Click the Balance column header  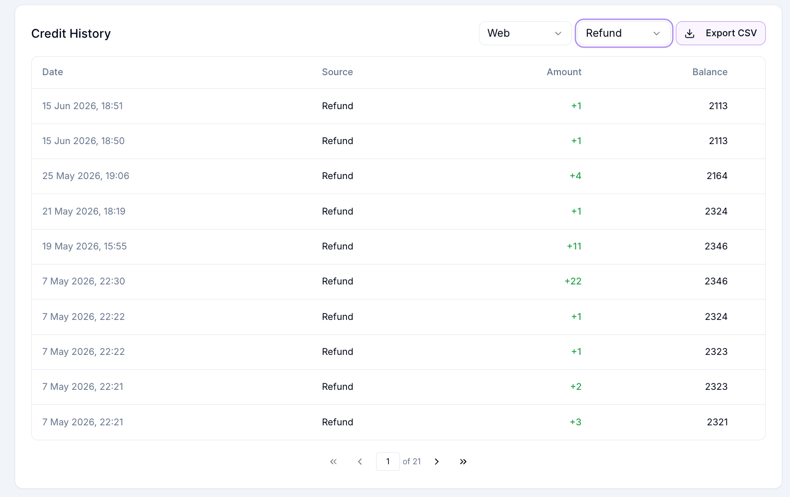(709, 72)
